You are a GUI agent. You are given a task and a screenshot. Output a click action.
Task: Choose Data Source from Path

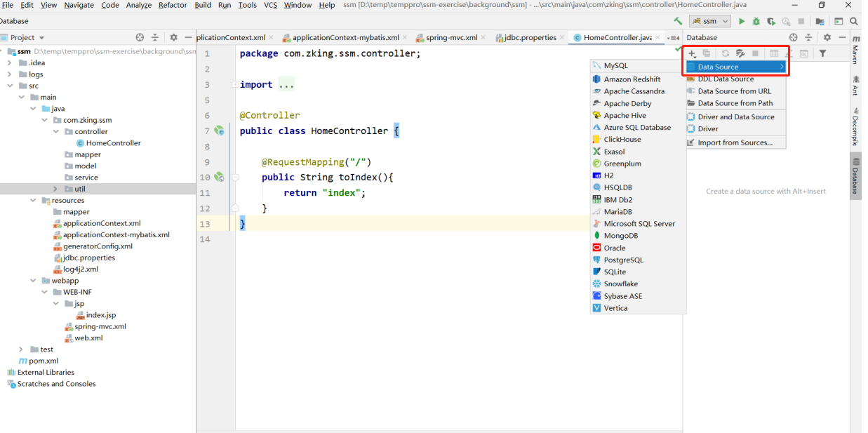point(735,103)
